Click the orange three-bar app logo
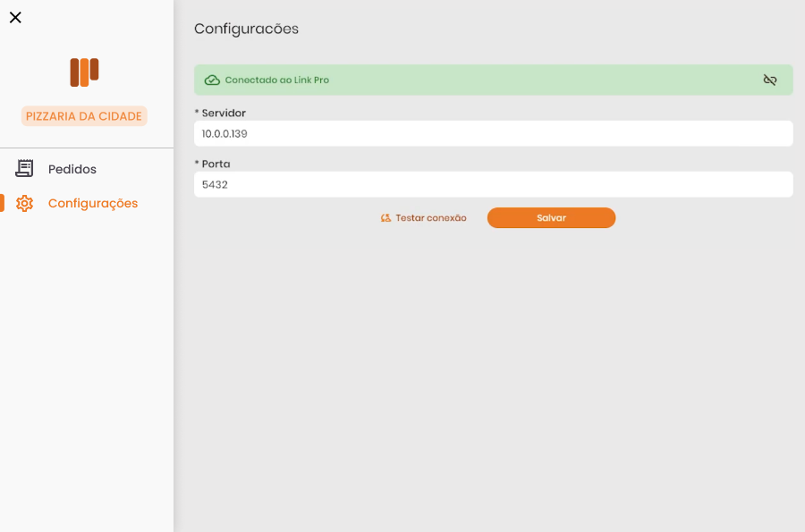 (x=84, y=72)
